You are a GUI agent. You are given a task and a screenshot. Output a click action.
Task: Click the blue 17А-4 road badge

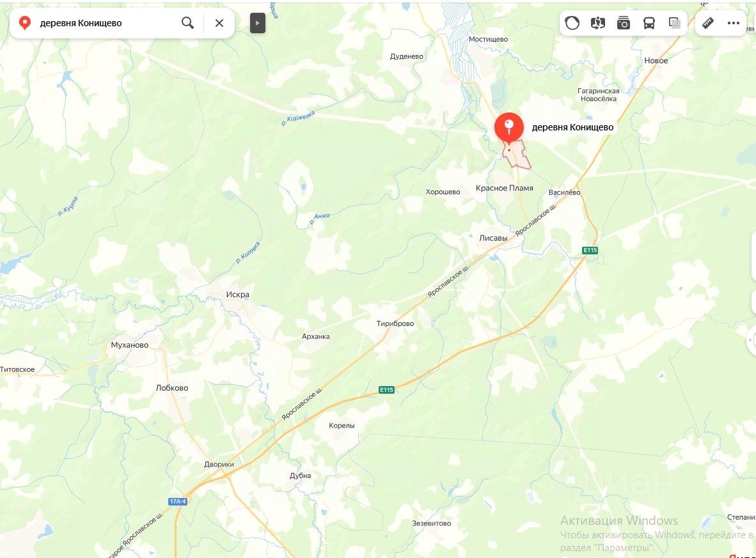(178, 502)
